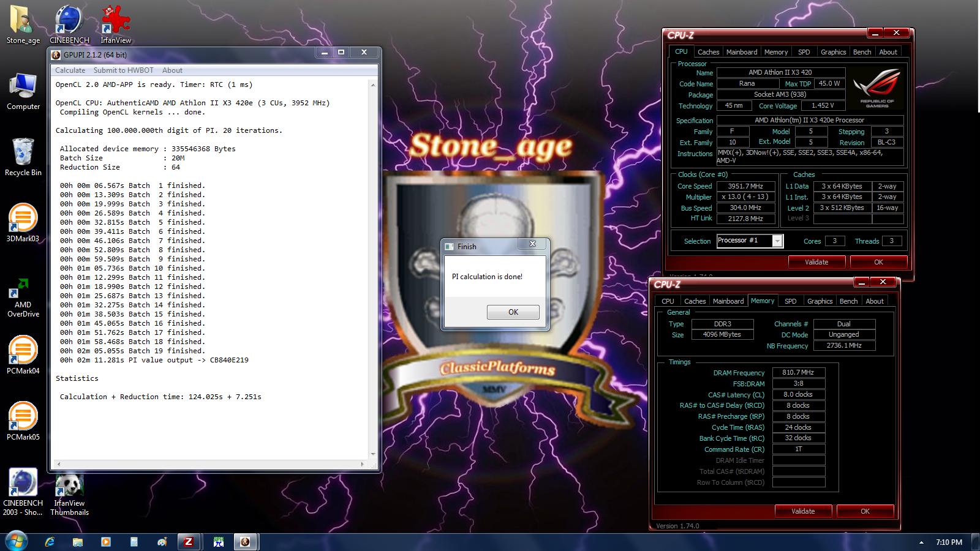980x551 pixels.
Task: Open Super PI from the taskbar
Action: [218, 542]
